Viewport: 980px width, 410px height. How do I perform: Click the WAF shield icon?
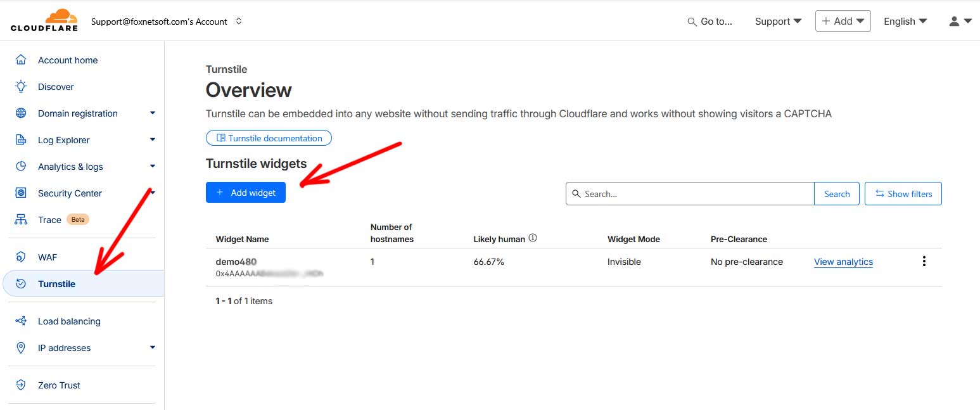click(x=21, y=257)
